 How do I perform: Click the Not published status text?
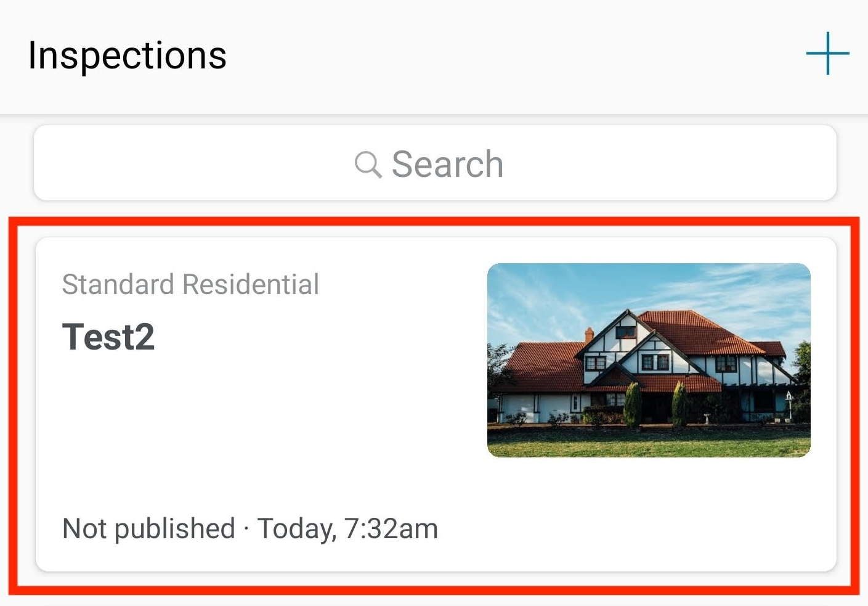point(148,529)
